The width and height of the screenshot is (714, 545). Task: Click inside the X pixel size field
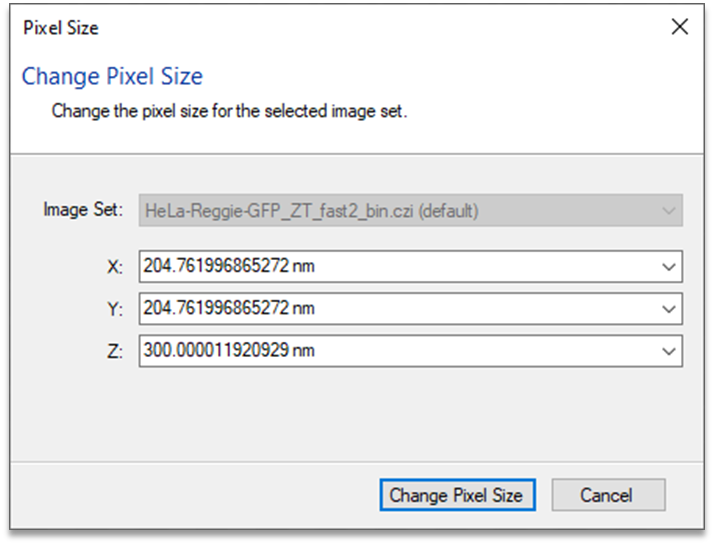pos(410,266)
